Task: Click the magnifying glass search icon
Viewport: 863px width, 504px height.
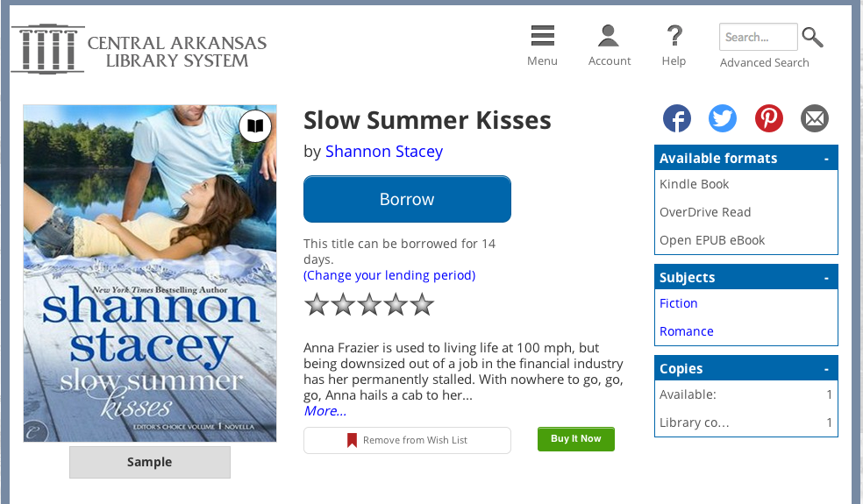Action: [x=813, y=38]
